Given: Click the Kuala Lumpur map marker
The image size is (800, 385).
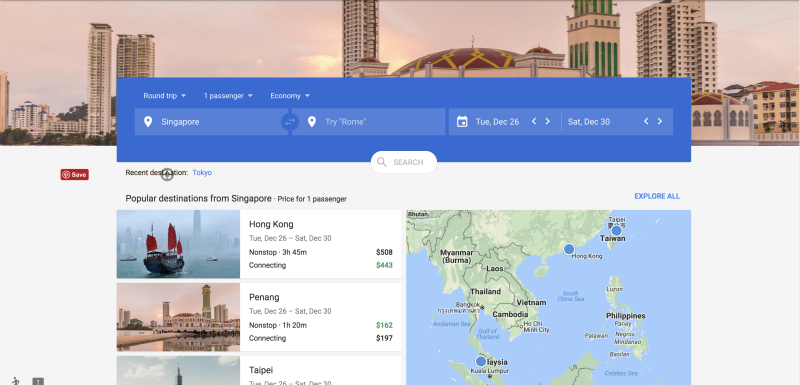Looking at the screenshot, I should (481, 361).
